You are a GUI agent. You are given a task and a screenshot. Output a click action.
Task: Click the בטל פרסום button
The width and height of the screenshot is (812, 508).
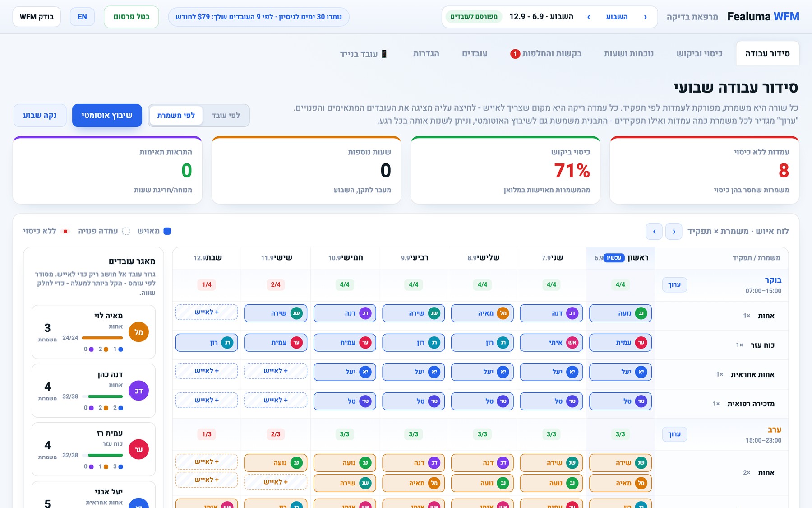point(131,17)
